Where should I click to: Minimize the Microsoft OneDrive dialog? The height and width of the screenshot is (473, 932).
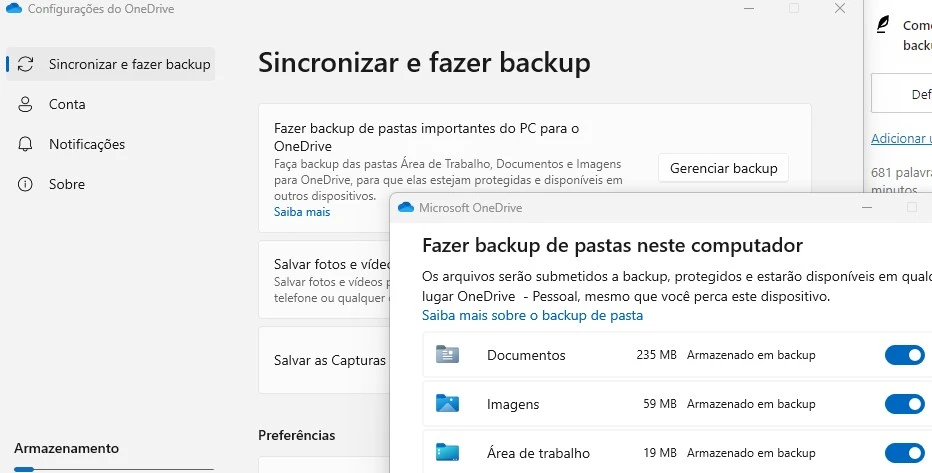(x=867, y=207)
